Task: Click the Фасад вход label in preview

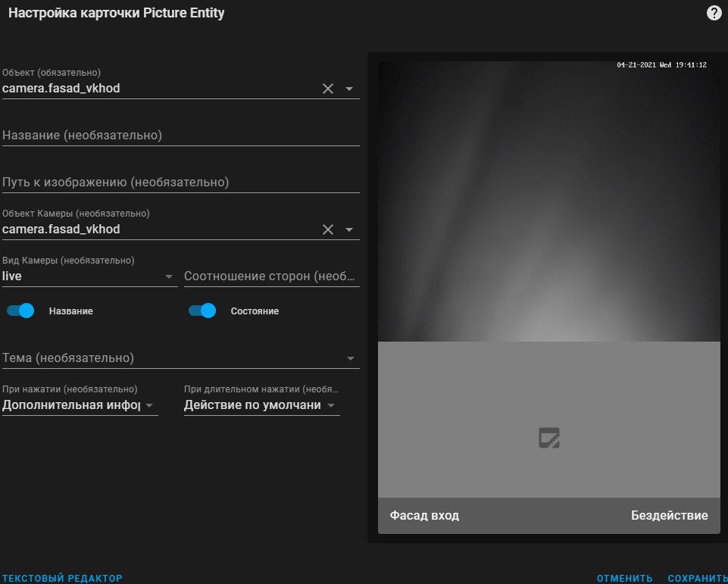Action: pyautogui.click(x=424, y=515)
